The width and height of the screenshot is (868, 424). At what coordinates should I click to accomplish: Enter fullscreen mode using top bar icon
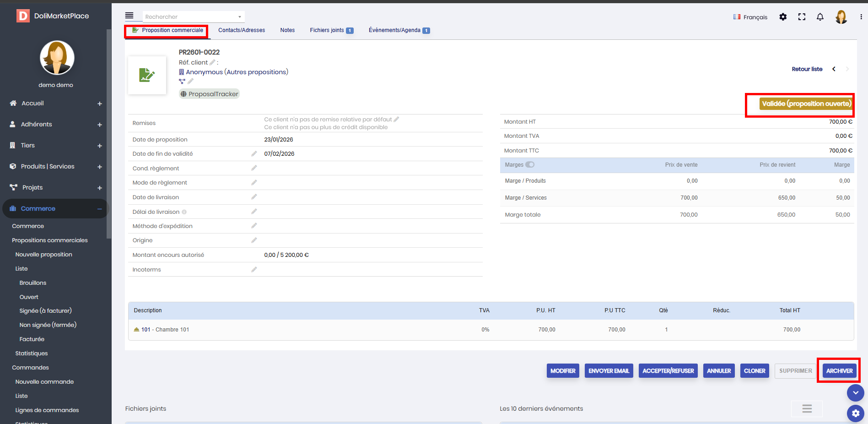tap(802, 17)
